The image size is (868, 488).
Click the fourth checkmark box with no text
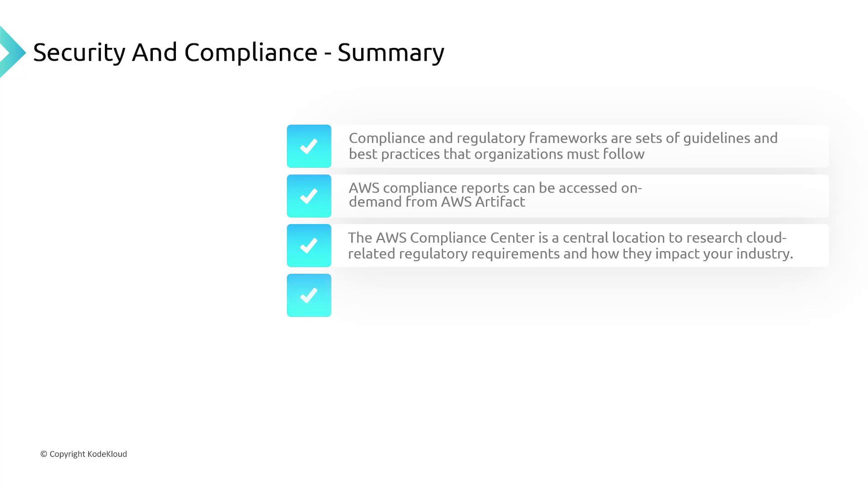pyautogui.click(x=309, y=295)
